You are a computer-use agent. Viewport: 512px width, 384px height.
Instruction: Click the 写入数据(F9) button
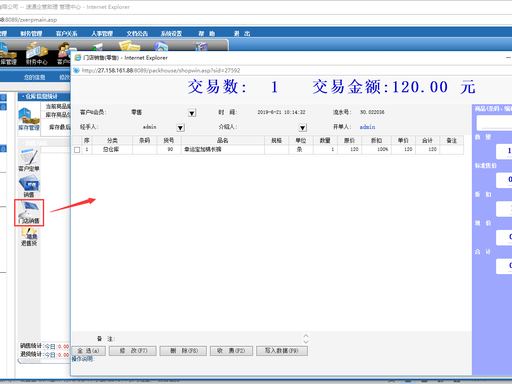pos(282,351)
